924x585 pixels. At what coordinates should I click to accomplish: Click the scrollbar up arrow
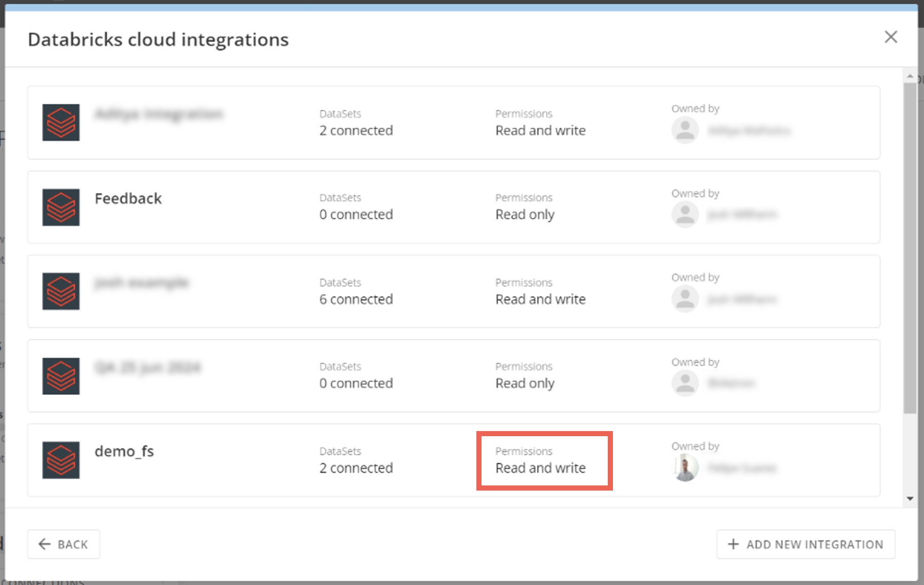coord(910,76)
